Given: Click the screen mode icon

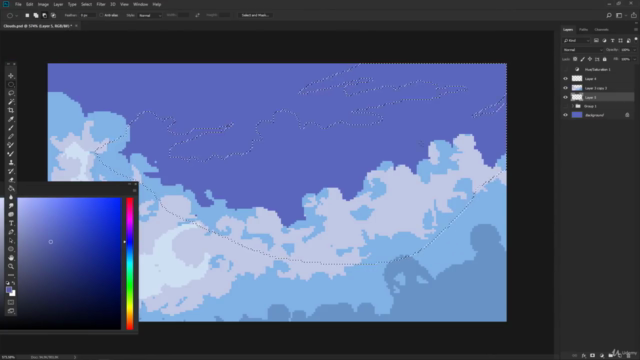Looking at the screenshot, I should point(11,311).
